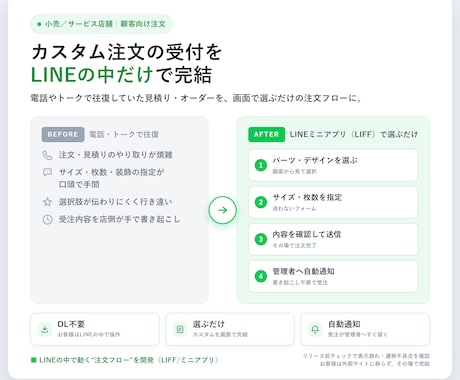This screenshot has height=380, width=460.
Task: Click the step 2 number circle
Action: click(261, 202)
